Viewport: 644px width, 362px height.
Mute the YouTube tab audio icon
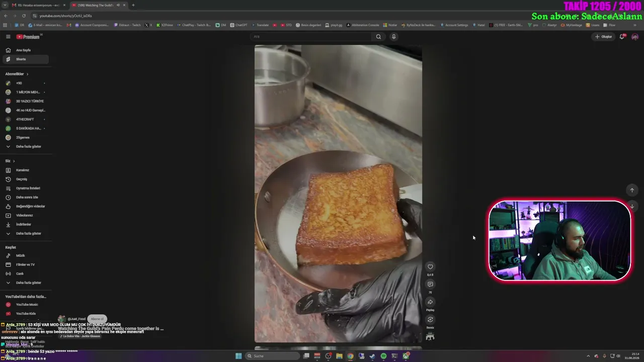click(x=118, y=5)
